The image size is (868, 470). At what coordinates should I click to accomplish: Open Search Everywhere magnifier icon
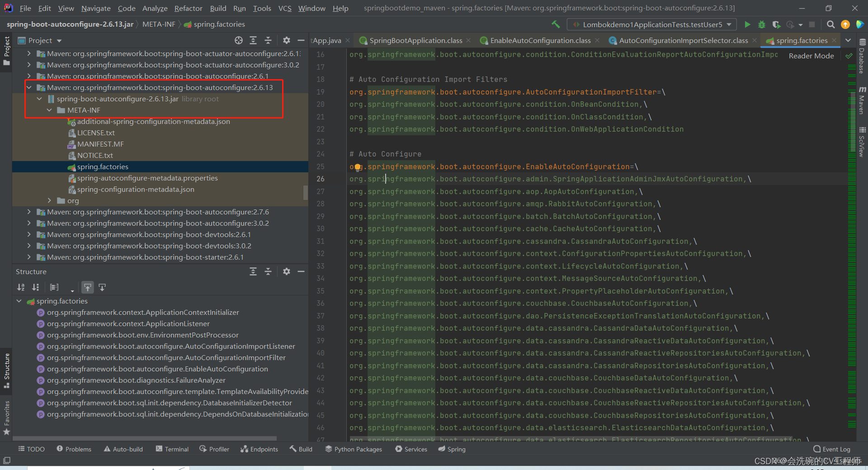pos(830,24)
